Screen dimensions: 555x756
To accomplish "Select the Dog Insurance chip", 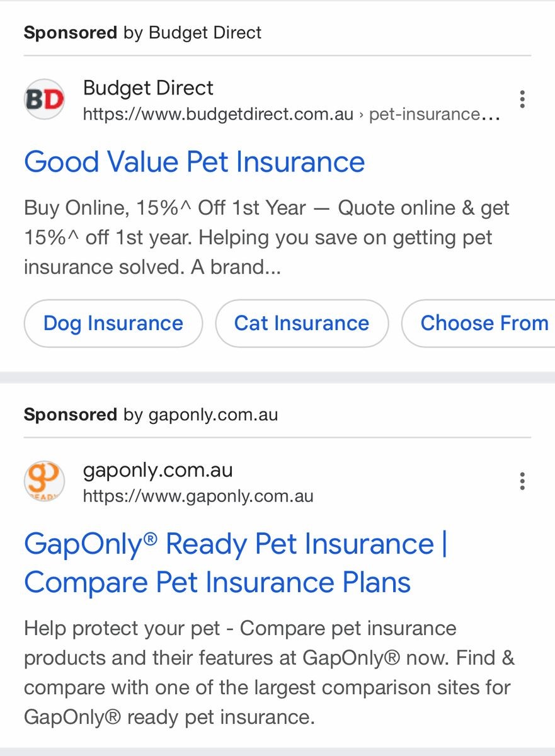I will click(x=113, y=323).
